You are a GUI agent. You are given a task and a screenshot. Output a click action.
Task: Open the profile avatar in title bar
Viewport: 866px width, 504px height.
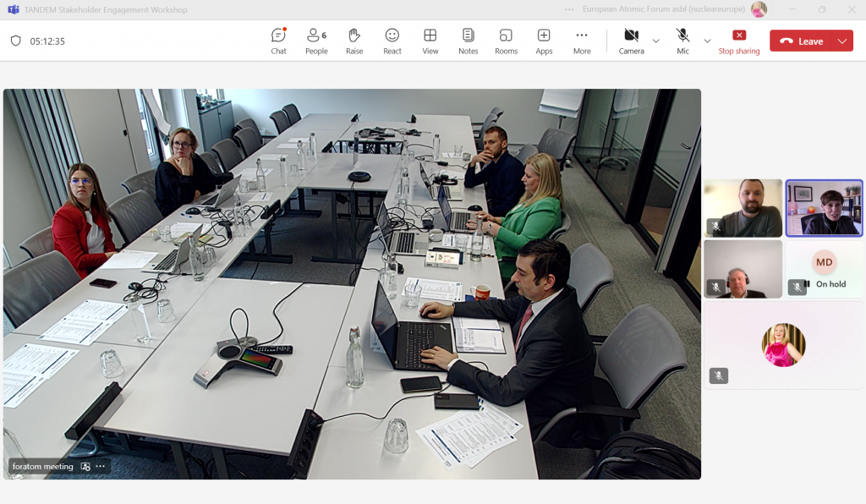[x=759, y=9]
